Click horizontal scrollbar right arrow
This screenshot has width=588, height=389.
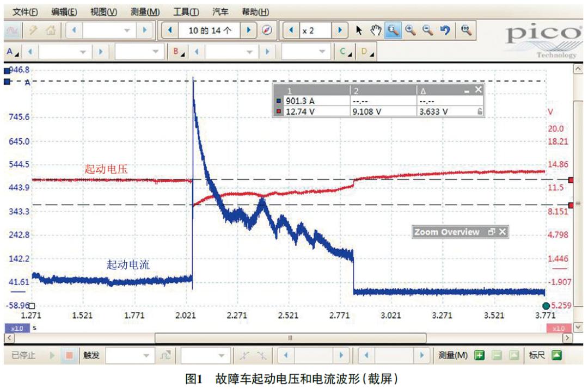tap(567, 338)
